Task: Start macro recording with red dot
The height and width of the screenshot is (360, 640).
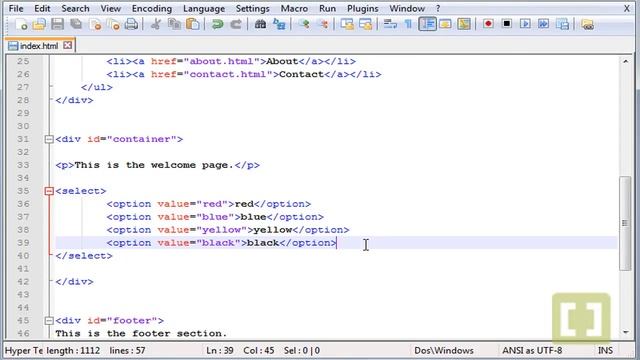Action: 488,24
